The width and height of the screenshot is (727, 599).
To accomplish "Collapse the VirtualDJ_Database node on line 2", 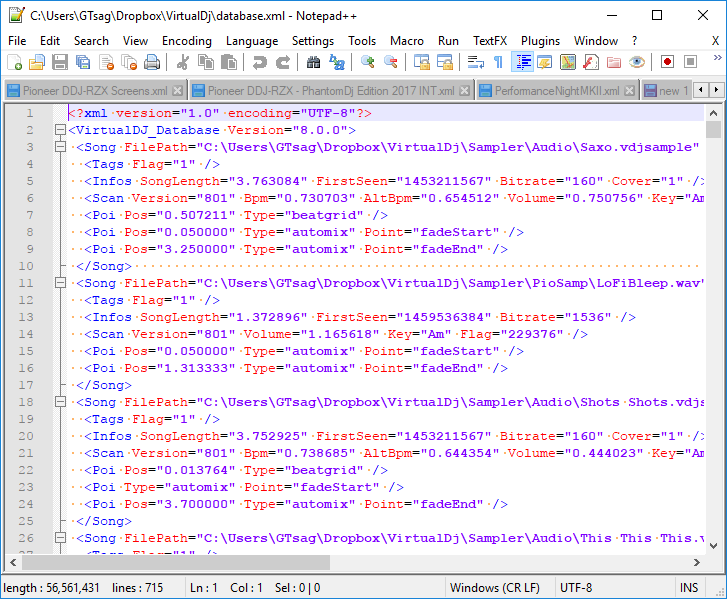I will tap(61, 130).
